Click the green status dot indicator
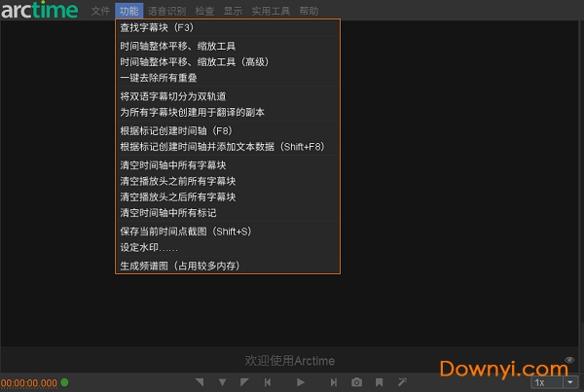 [x=64, y=382]
